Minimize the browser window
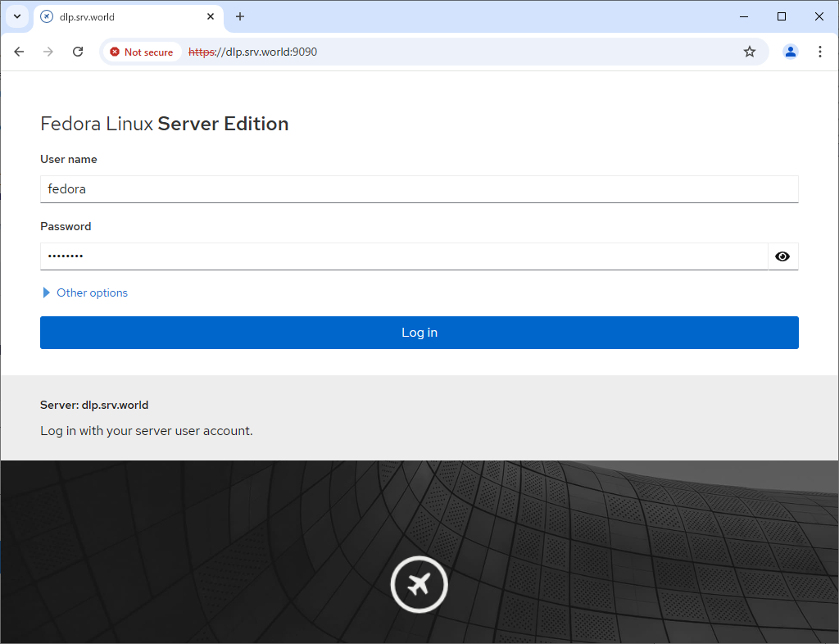Viewport: 839px width, 644px height. click(x=744, y=16)
